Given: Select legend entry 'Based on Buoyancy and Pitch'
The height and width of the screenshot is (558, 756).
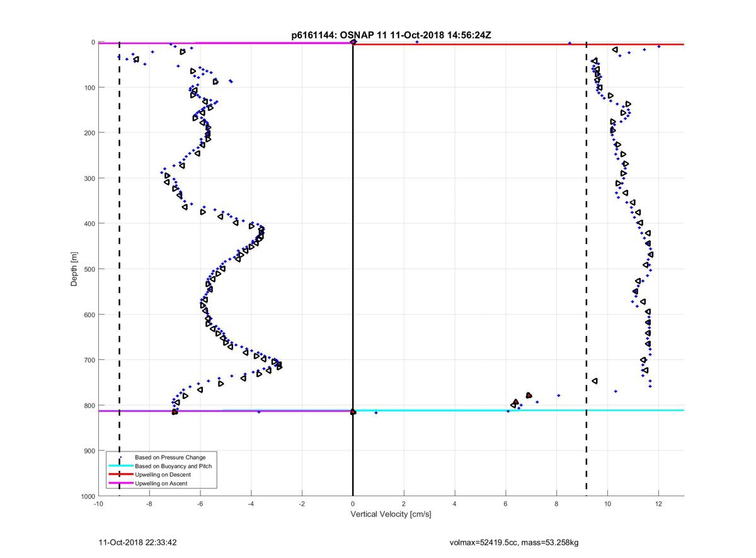Looking at the screenshot, I should (x=173, y=466).
